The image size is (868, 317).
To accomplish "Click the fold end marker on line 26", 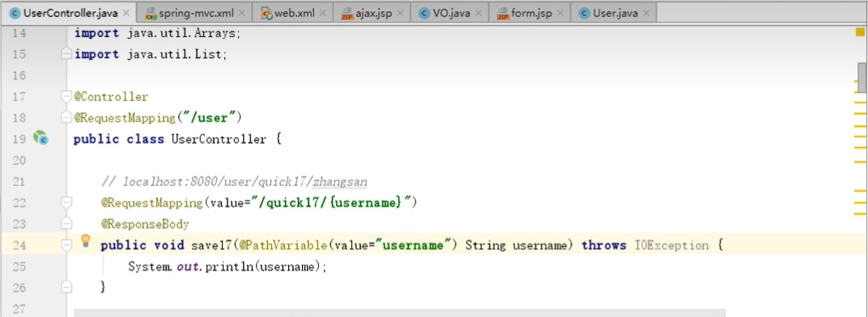I will (66, 286).
